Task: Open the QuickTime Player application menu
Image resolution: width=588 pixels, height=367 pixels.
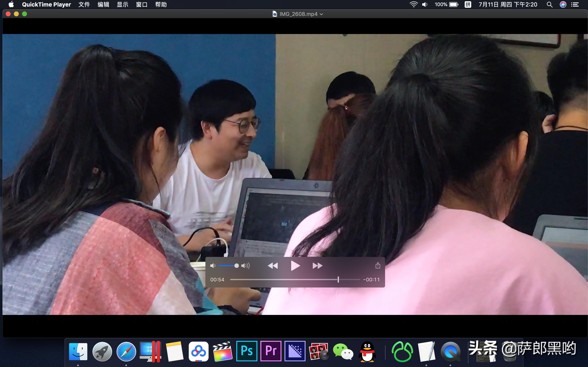Action: tap(46, 4)
